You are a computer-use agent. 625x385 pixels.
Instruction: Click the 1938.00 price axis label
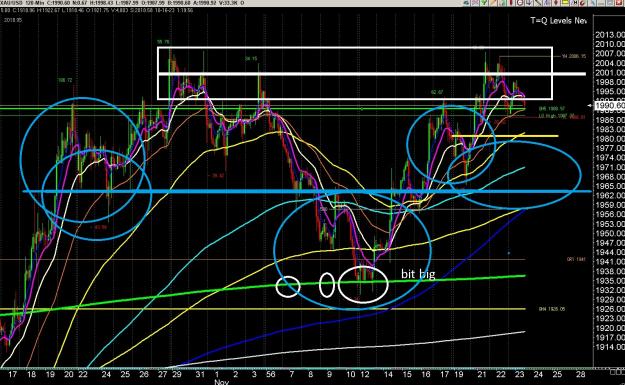point(610,271)
